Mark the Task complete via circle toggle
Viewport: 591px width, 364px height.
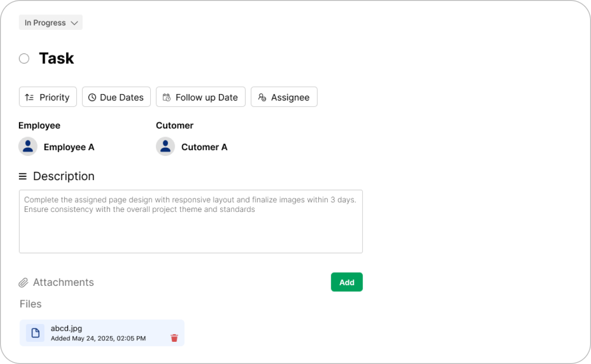(24, 59)
